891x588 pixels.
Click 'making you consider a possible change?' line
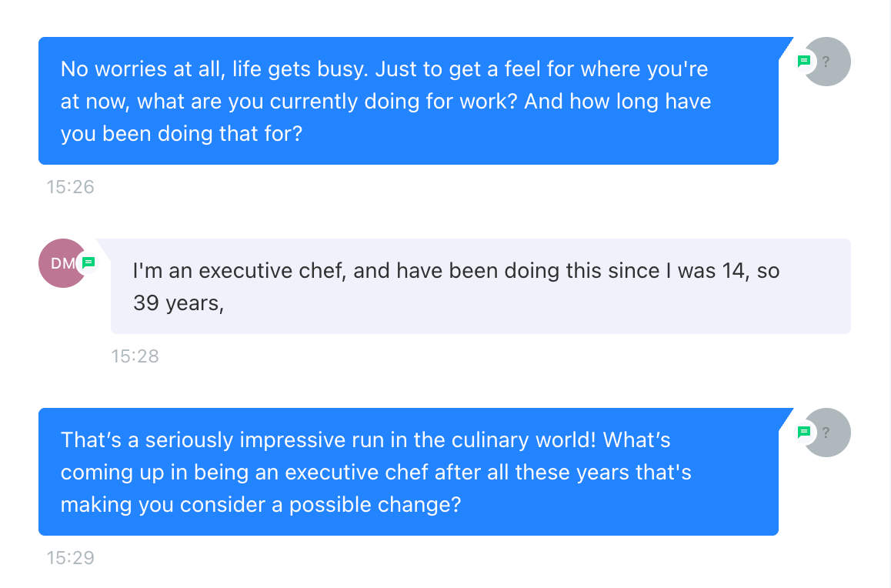[260, 505]
